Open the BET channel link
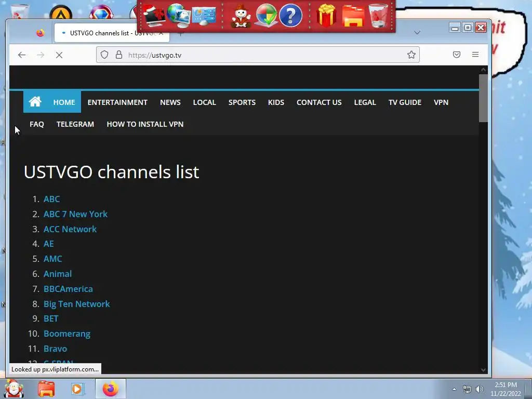The image size is (532, 399). [x=51, y=318]
